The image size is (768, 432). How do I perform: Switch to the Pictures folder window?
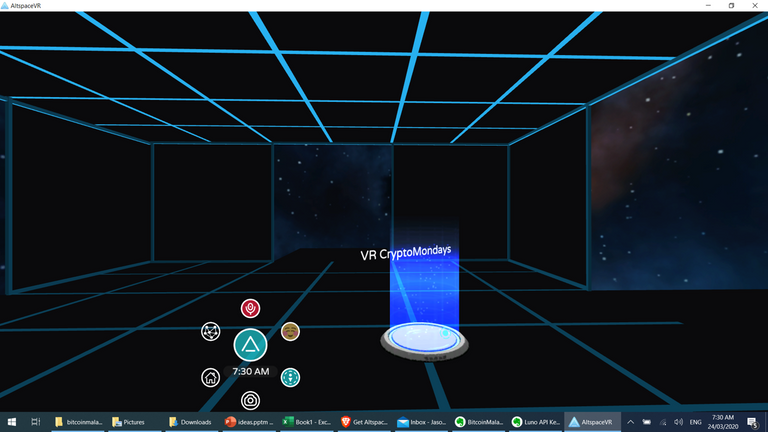click(134, 422)
